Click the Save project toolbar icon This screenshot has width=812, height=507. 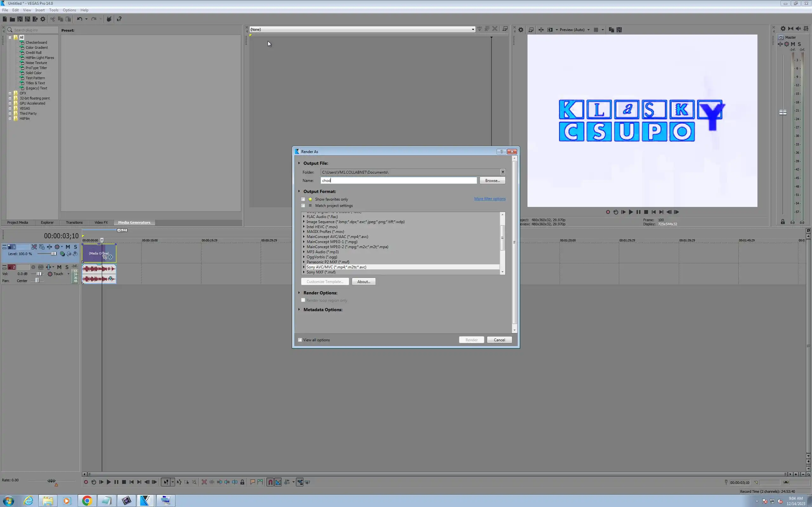pyautogui.click(x=20, y=19)
